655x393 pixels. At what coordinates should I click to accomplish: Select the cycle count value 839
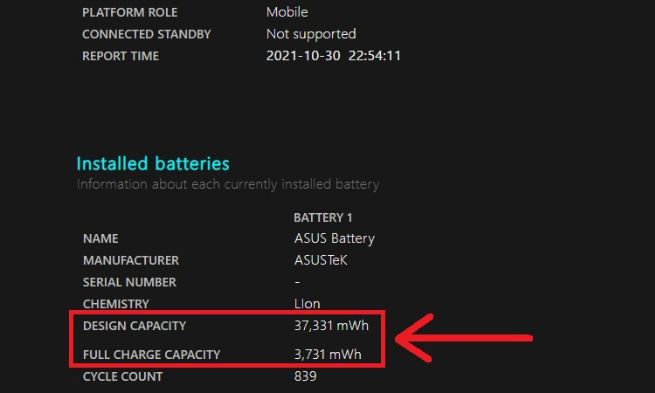[x=305, y=376]
